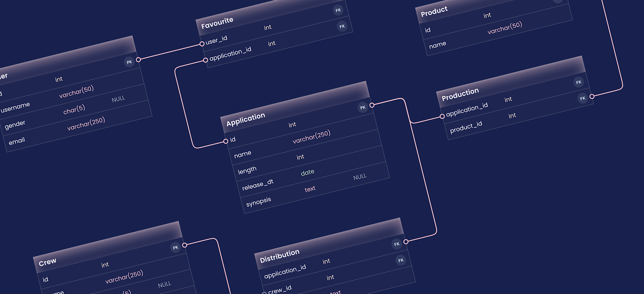Click the int type of Application length
The height and width of the screenshot is (294, 644).
300,157
